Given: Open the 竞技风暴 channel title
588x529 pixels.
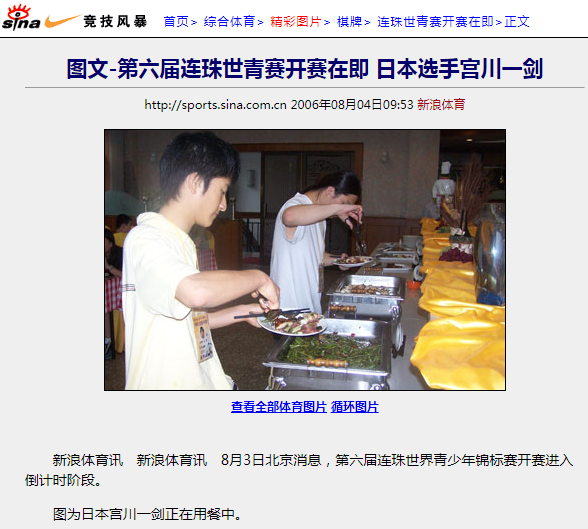Looking at the screenshot, I should (115, 21).
